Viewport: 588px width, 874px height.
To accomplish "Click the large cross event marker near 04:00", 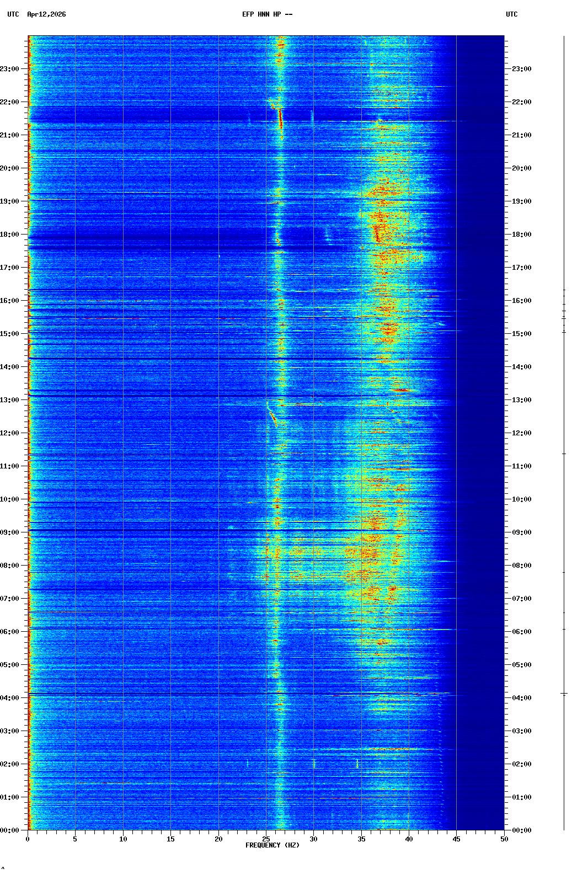I will [564, 694].
